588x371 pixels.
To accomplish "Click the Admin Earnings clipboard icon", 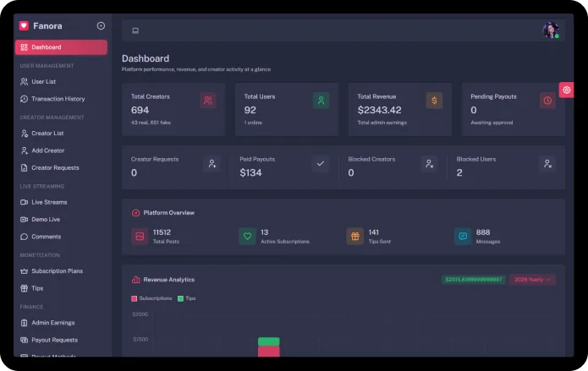I will [x=24, y=323].
